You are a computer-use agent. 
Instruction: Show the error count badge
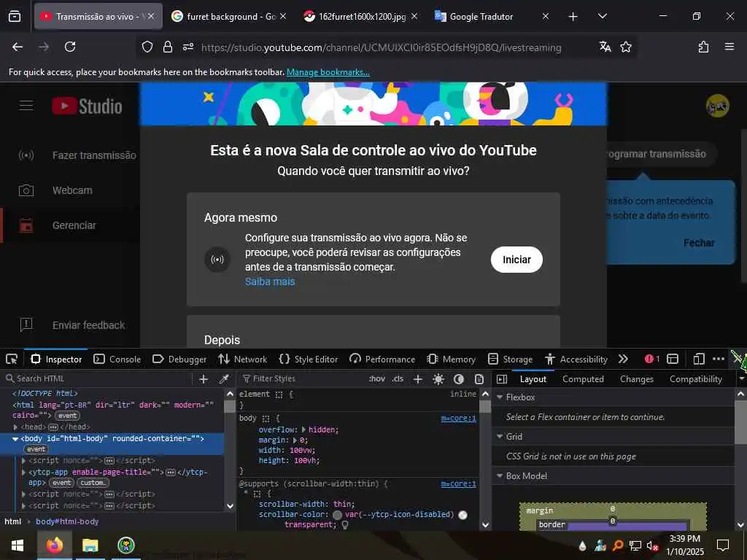point(652,359)
